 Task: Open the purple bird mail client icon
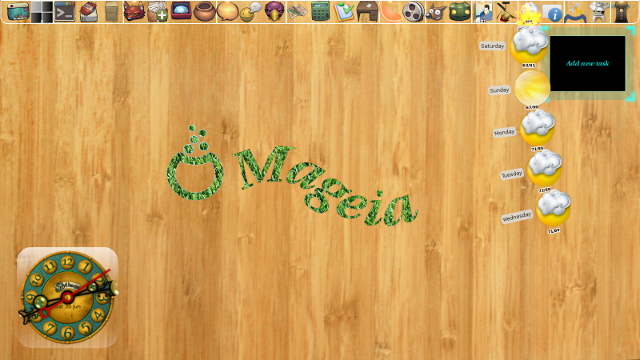(274, 11)
